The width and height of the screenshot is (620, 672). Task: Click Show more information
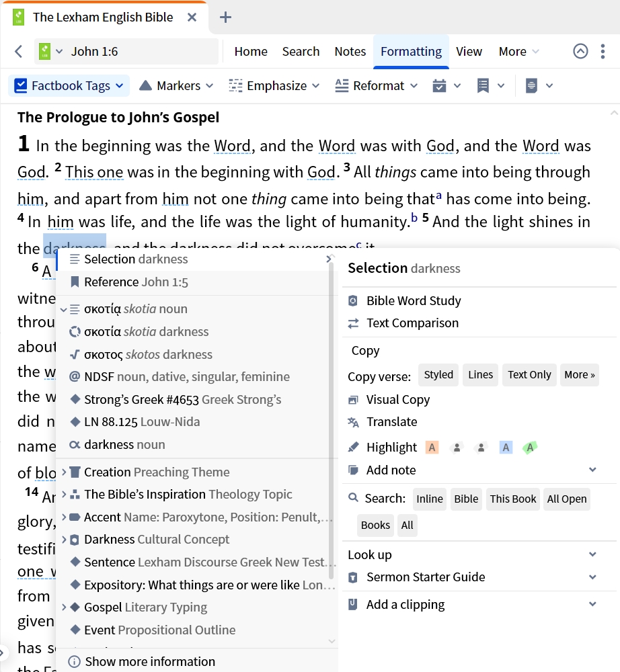150,662
